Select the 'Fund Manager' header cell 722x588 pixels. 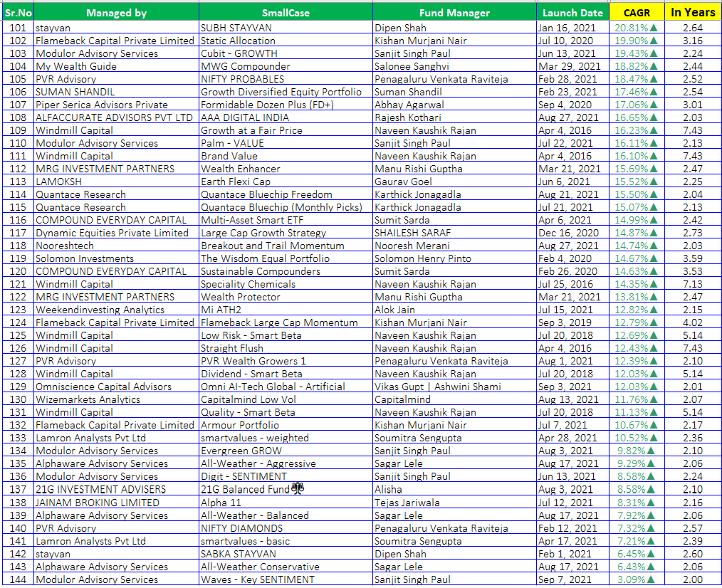coord(454,12)
